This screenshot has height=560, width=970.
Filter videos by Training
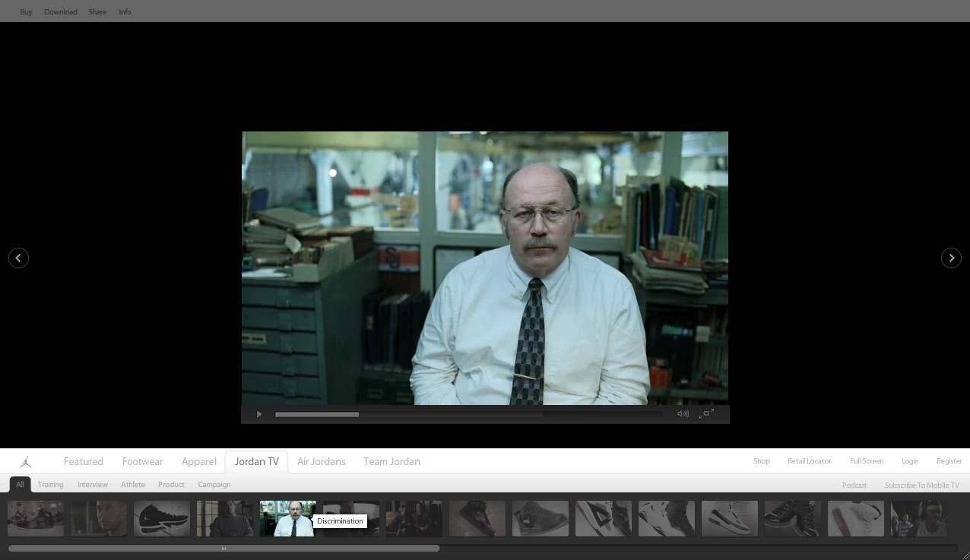[50, 485]
